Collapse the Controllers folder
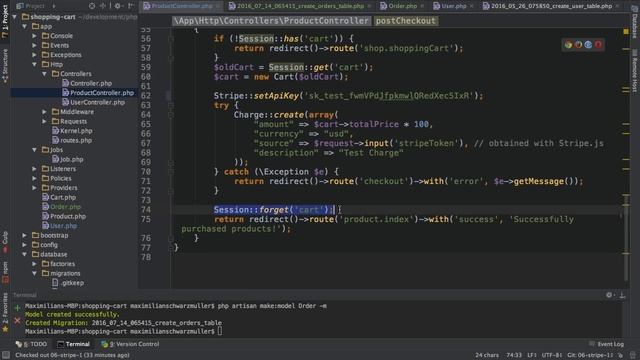This screenshot has height=360, width=640. (x=44, y=74)
